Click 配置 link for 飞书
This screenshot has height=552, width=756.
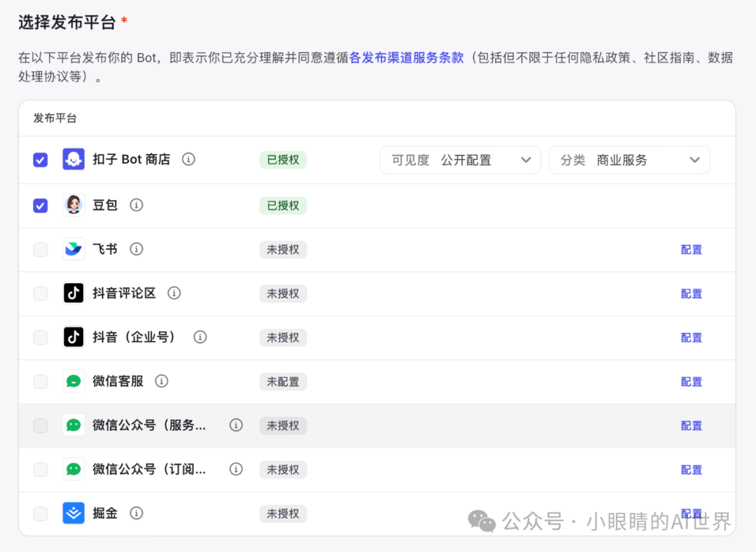692,249
